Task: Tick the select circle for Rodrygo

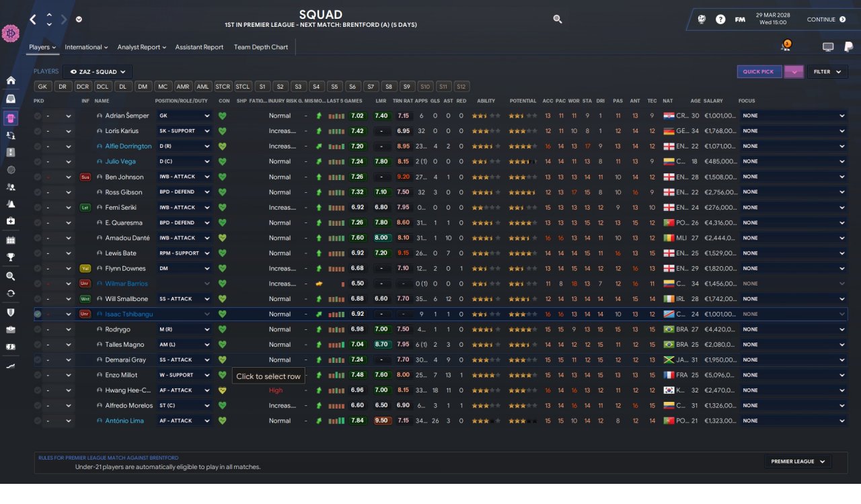Action: tap(38, 329)
